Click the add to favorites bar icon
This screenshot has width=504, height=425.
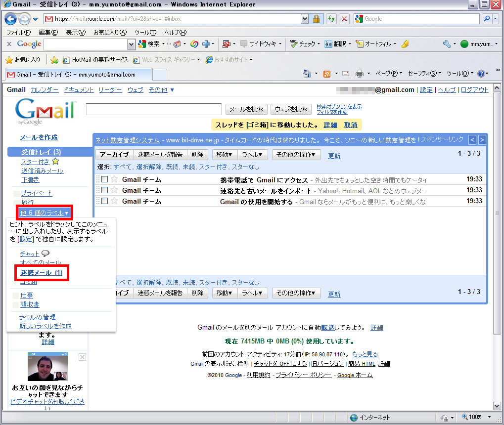(x=54, y=60)
